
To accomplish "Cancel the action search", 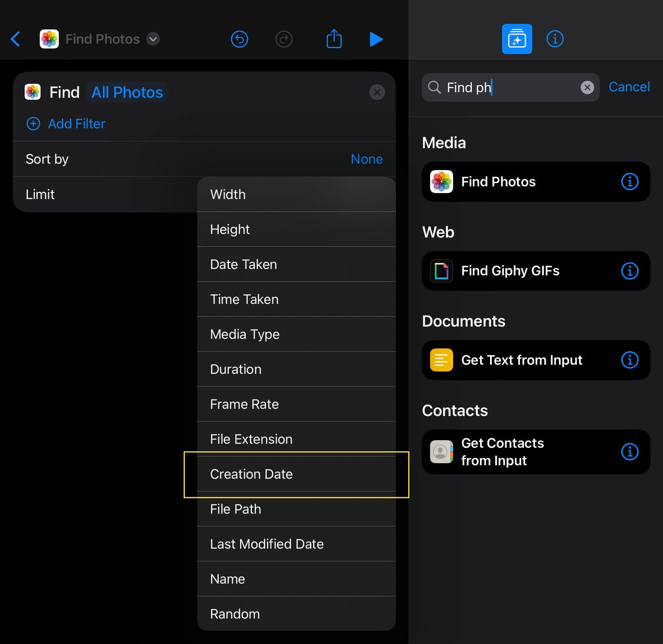I will (629, 87).
